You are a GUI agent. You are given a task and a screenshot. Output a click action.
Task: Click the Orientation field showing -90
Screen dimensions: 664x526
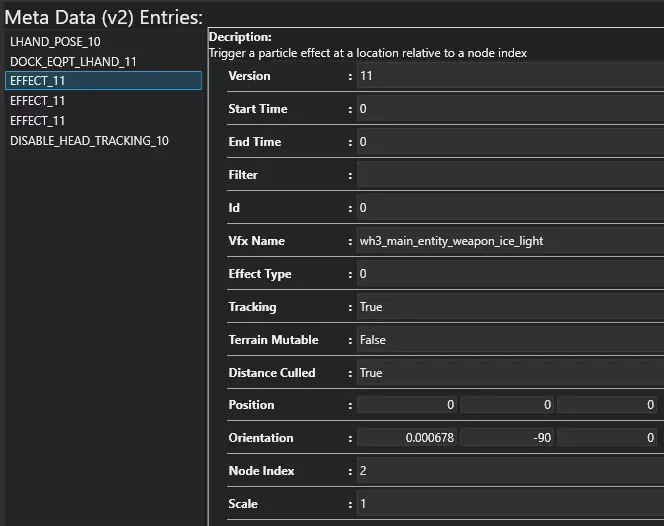click(x=507, y=438)
